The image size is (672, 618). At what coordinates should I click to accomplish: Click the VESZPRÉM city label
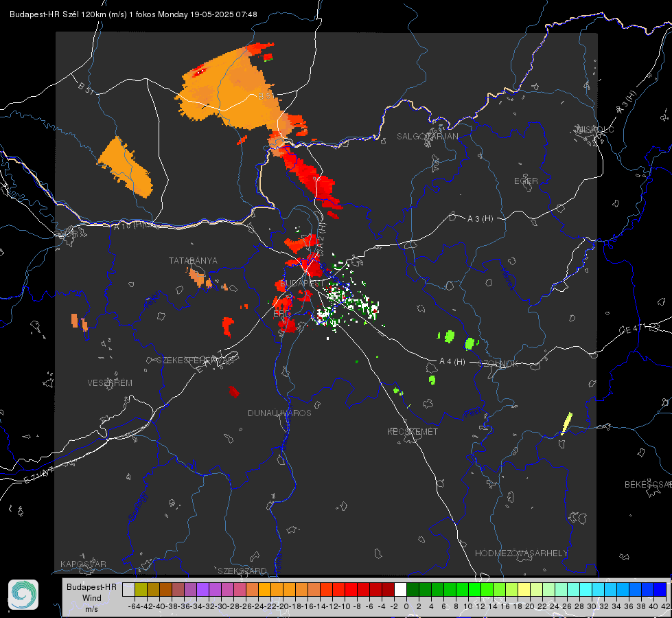click(x=110, y=383)
